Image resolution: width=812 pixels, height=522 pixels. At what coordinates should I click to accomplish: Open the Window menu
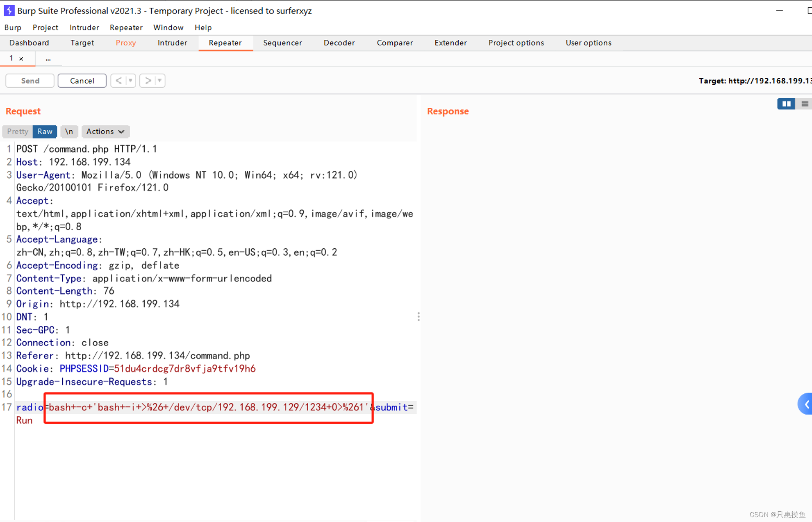click(168, 27)
